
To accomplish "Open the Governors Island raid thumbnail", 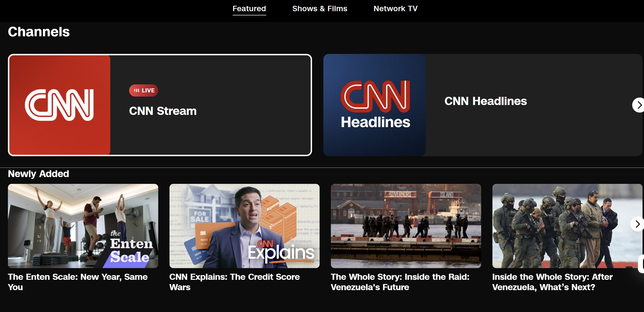I will (x=406, y=226).
